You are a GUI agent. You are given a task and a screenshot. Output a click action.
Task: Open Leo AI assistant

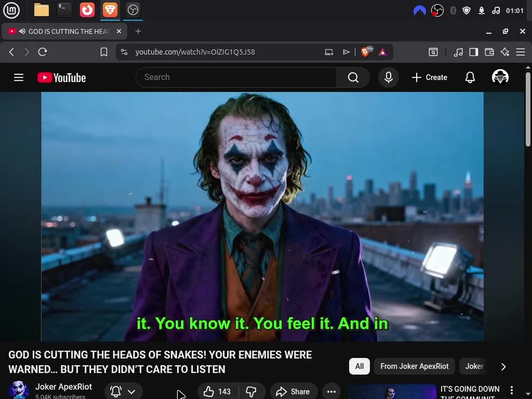coord(505,52)
